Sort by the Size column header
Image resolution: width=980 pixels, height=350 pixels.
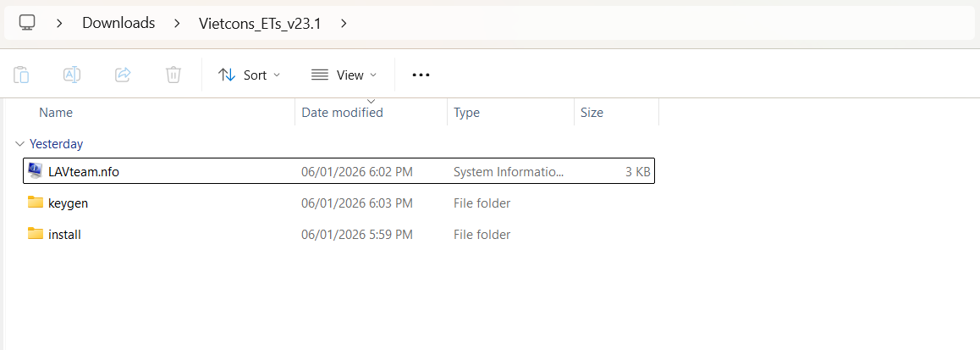tap(592, 113)
